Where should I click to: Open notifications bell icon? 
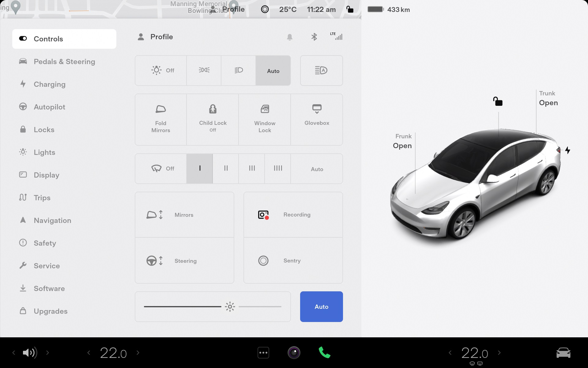click(289, 37)
